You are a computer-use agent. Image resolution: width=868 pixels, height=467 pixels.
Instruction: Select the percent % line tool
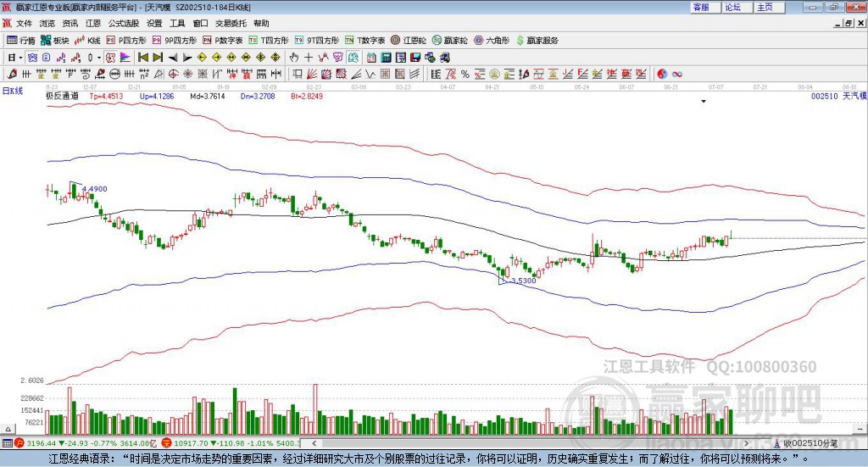point(465,74)
